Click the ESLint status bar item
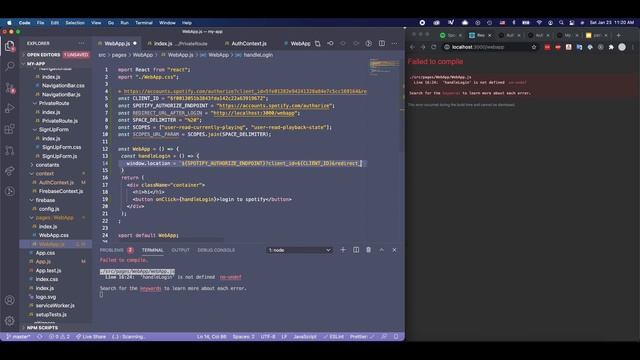The width and height of the screenshot is (640, 360). point(334,337)
